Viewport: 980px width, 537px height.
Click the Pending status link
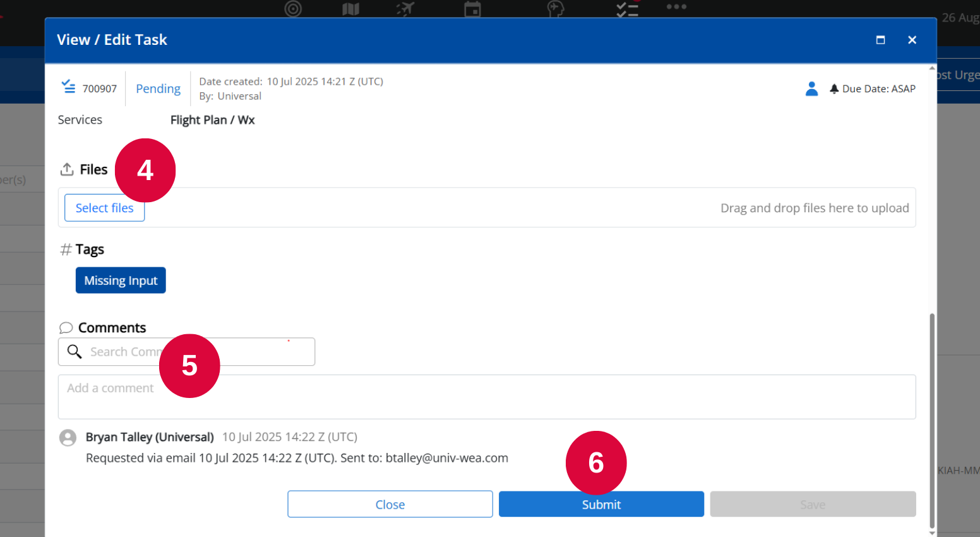click(x=158, y=88)
